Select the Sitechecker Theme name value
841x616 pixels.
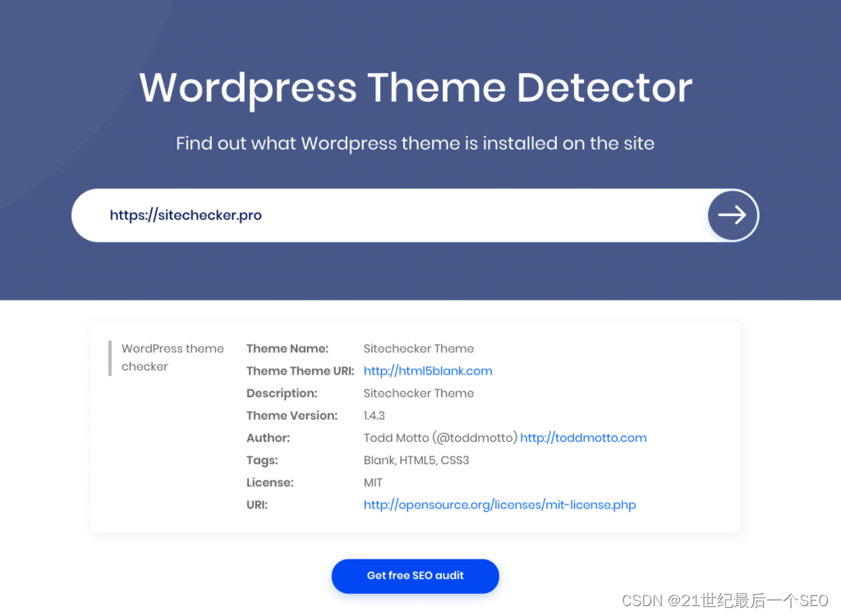[x=418, y=349]
